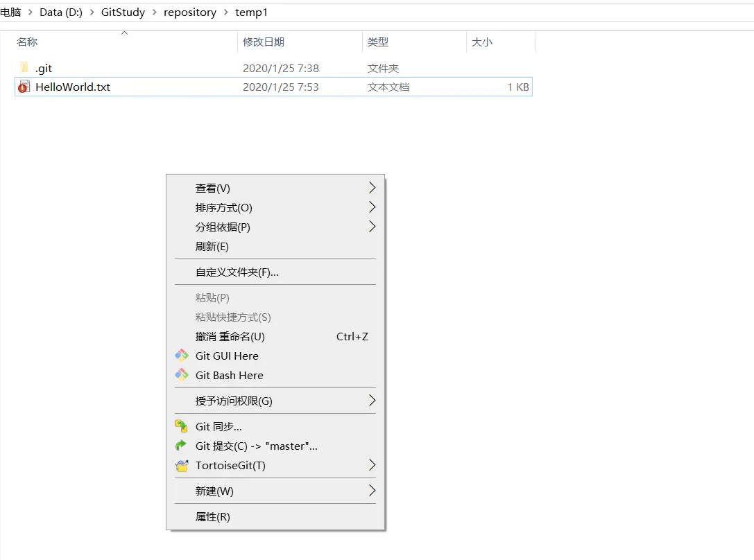Open Data (D:) from breadcrumb path
Image resolution: width=754 pixels, height=560 pixels.
tap(62, 12)
